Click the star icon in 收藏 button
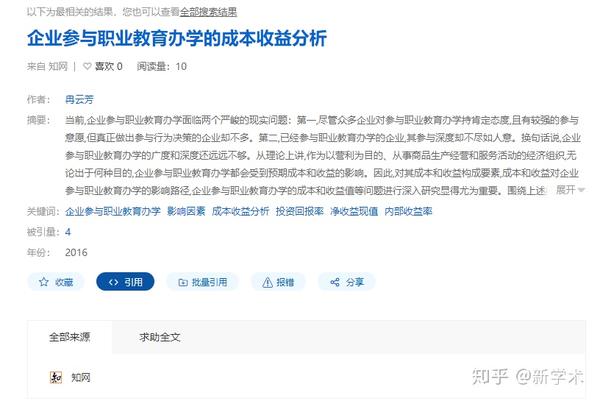 coord(44,282)
